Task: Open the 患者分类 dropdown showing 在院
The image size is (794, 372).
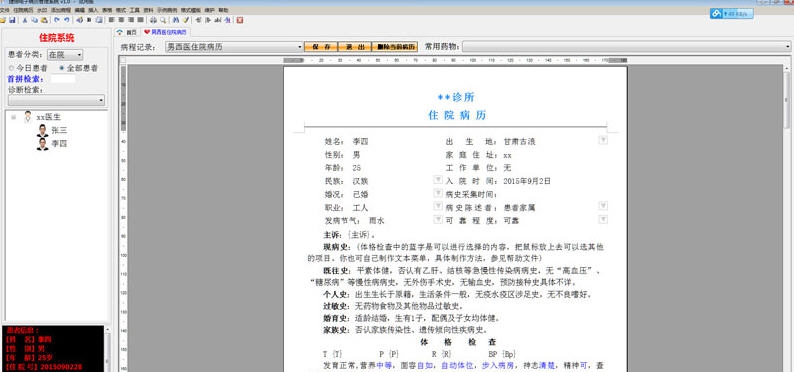Action: [65, 55]
